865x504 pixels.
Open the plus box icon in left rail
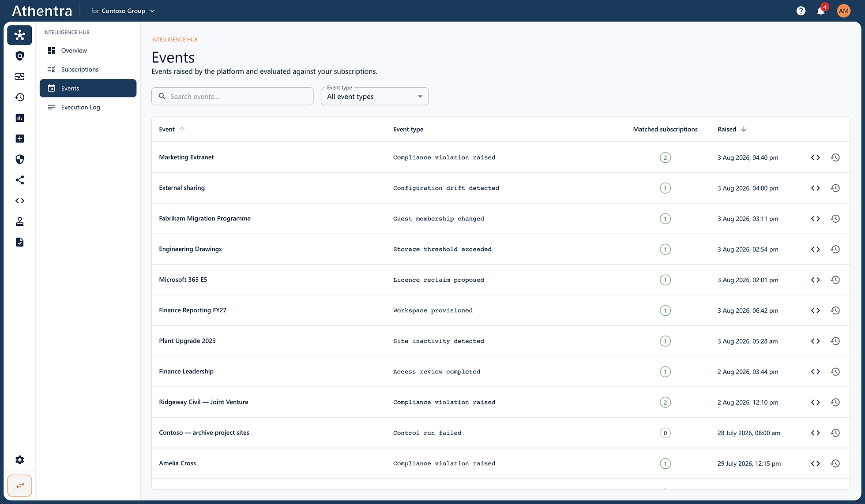[x=19, y=138]
